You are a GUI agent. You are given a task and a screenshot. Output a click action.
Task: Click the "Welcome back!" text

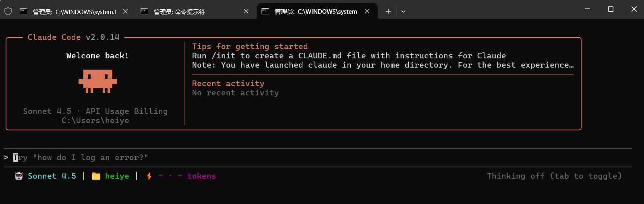click(x=97, y=56)
